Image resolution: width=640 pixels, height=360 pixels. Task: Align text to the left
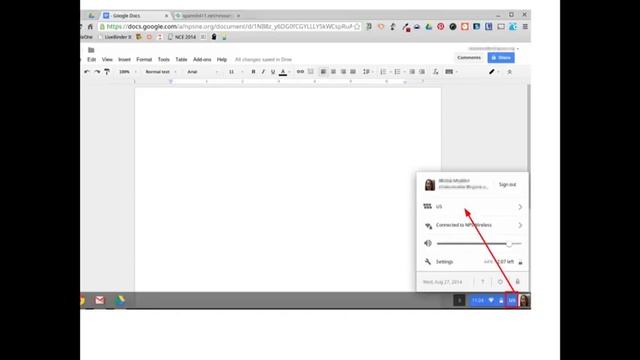323,72
